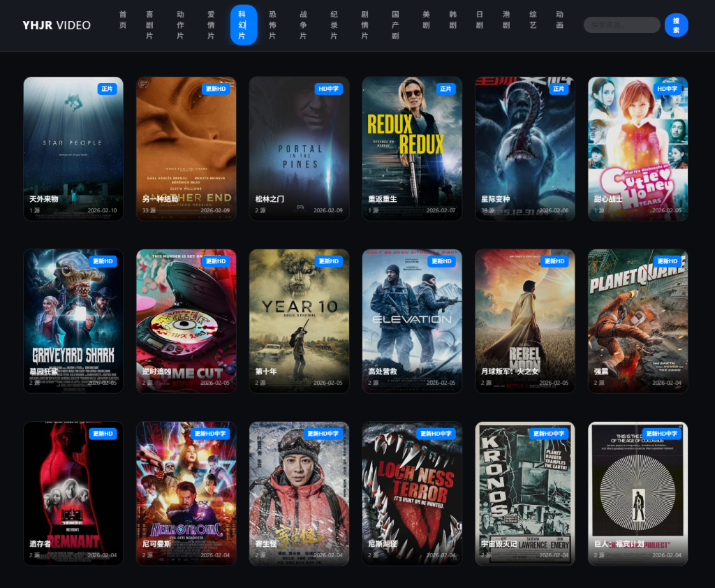This screenshot has height=588, width=715.
Task: Open the 韩剧 category
Action: (452, 20)
